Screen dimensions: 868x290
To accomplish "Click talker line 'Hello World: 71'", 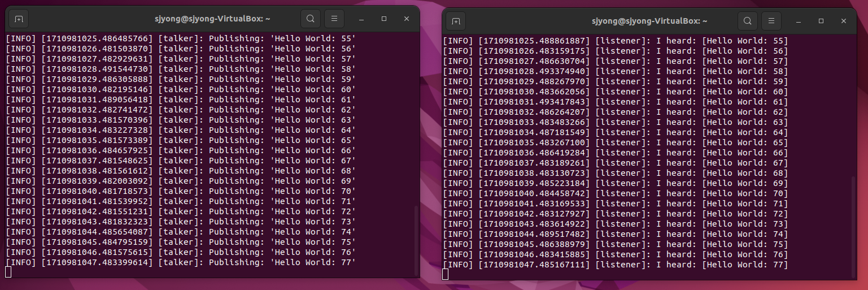I will point(180,201).
